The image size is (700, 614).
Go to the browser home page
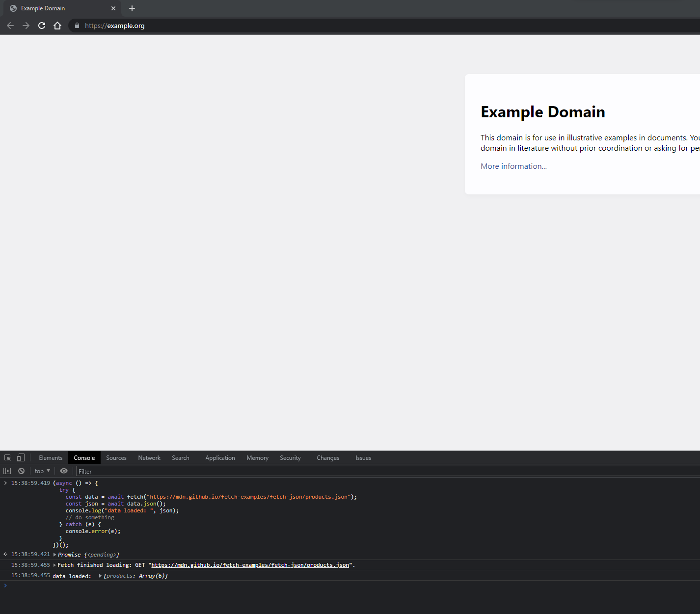(x=57, y=26)
